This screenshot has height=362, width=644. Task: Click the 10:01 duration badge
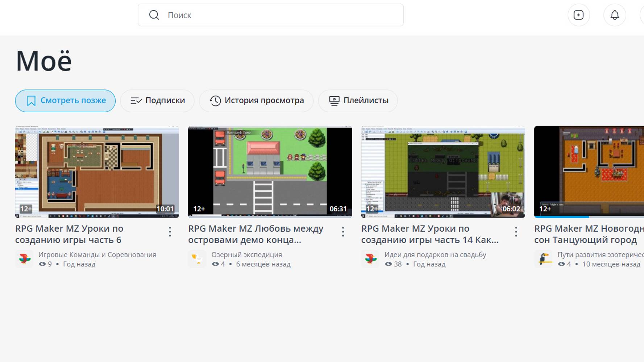165,209
